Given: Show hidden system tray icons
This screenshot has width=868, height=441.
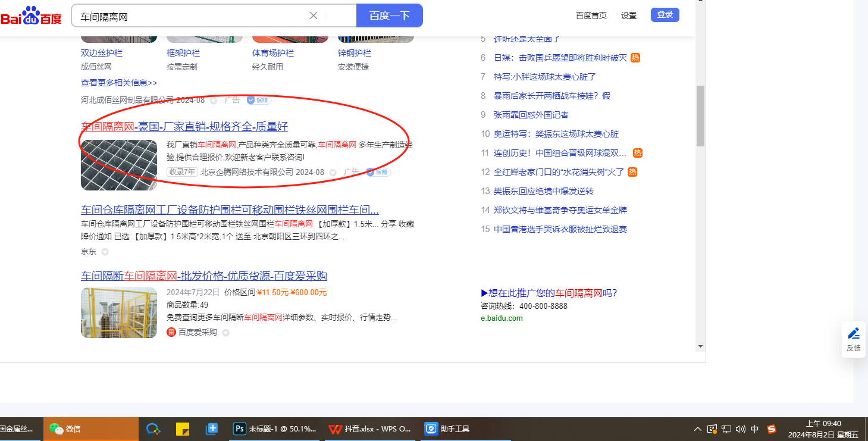Looking at the screenshot, I should (697, 429).
